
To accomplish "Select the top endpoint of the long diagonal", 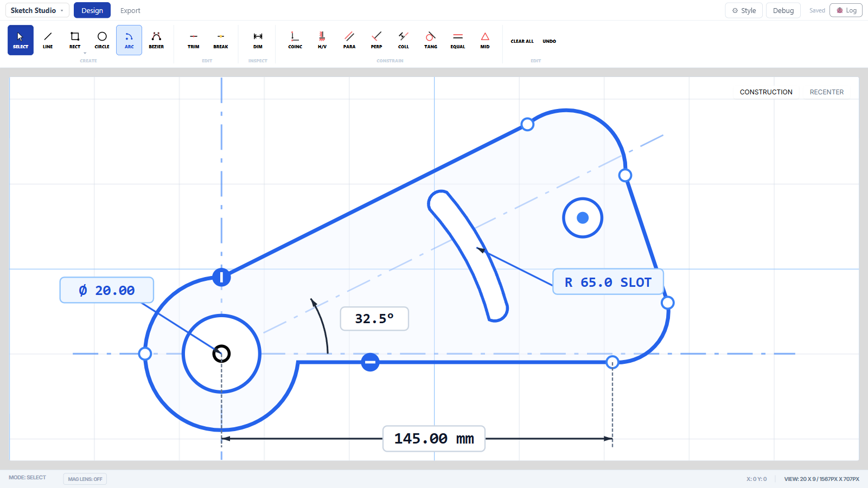I will point(527,124).
